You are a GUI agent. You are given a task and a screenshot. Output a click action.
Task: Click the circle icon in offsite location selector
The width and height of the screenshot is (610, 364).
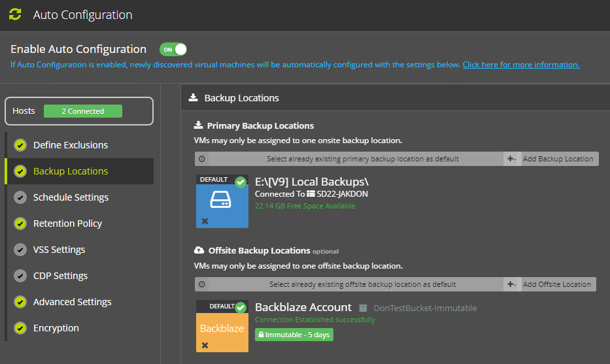tap(202, 284)
